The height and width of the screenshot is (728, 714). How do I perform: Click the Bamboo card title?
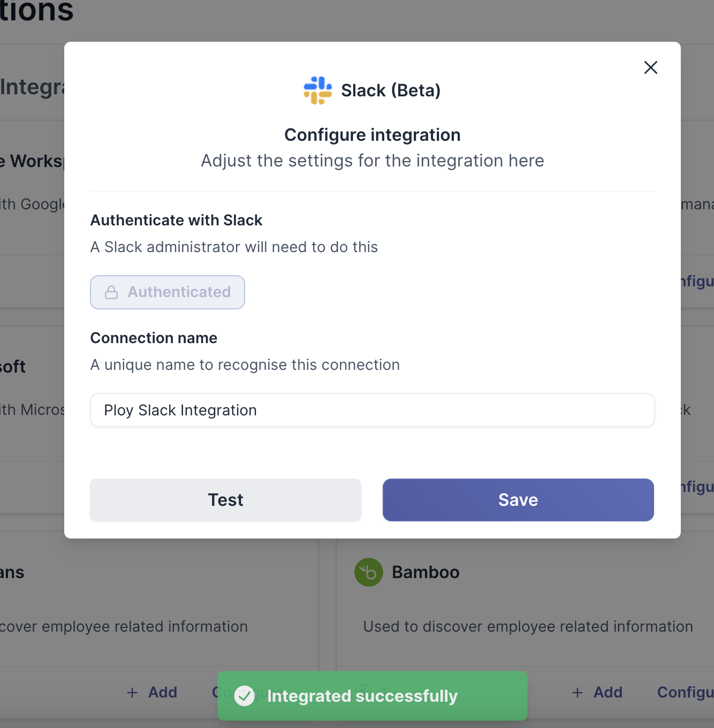click(x=426, y=572)
